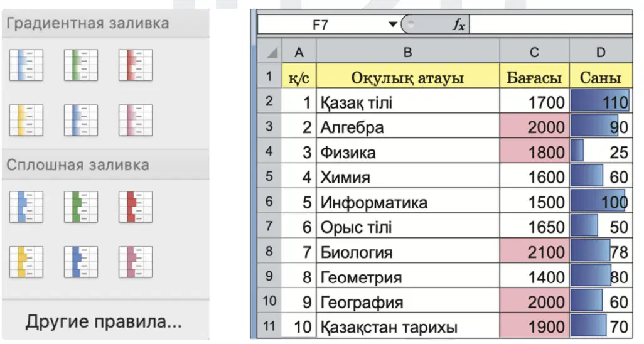
Task: Apply the red solid fill data bar
Action: pos(136,207)
